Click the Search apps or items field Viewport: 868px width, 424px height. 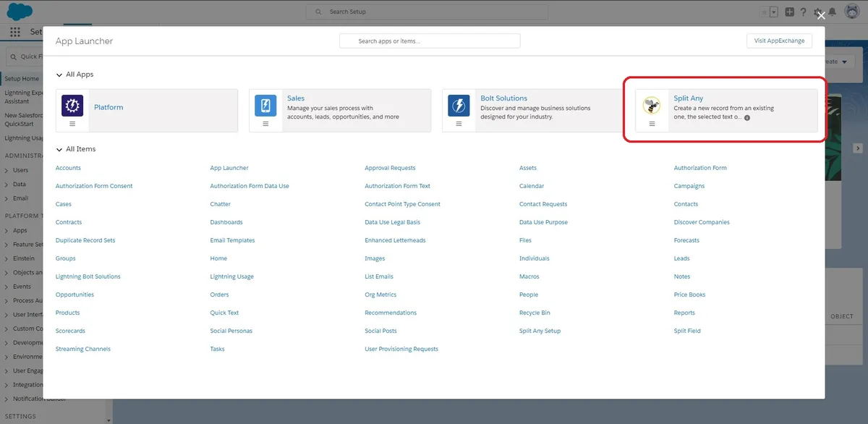pyautogui.click(x=430, y=41)
